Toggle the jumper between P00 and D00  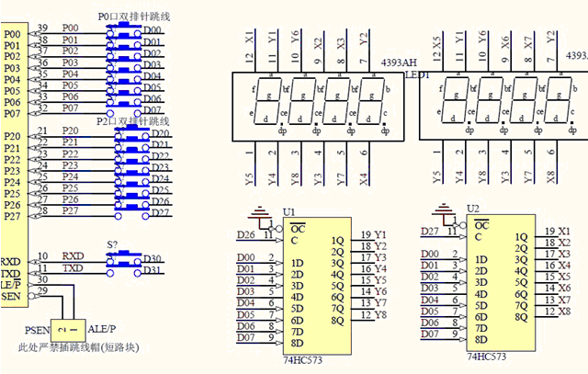(x=124, y=29)
